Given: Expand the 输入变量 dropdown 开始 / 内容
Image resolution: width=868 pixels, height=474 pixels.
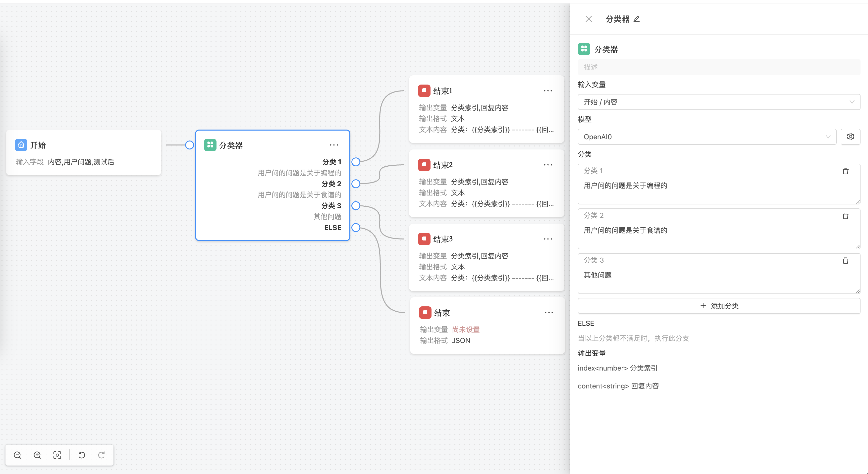Looking at the screenshot, I should pyautogui.click(x=718, y=102).
